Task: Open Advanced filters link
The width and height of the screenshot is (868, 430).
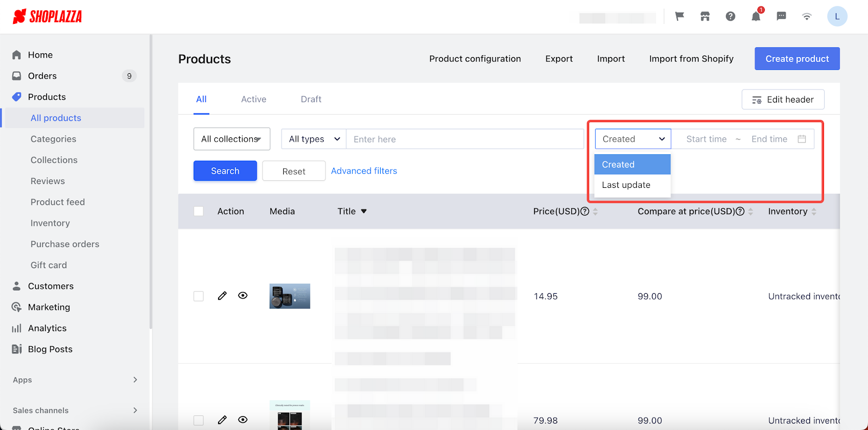Action: (364, 171)
